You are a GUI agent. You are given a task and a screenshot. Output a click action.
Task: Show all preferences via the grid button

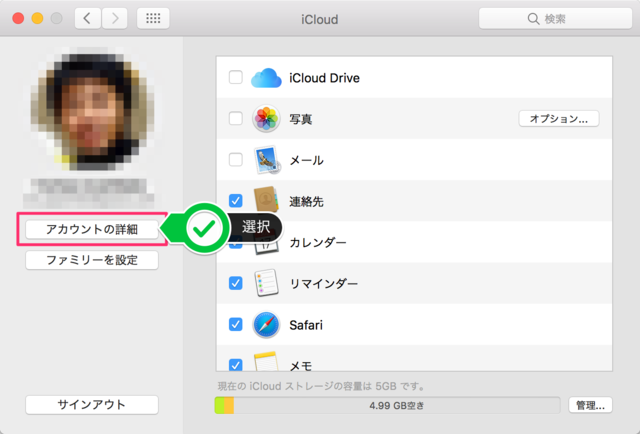tap(153, 18)
